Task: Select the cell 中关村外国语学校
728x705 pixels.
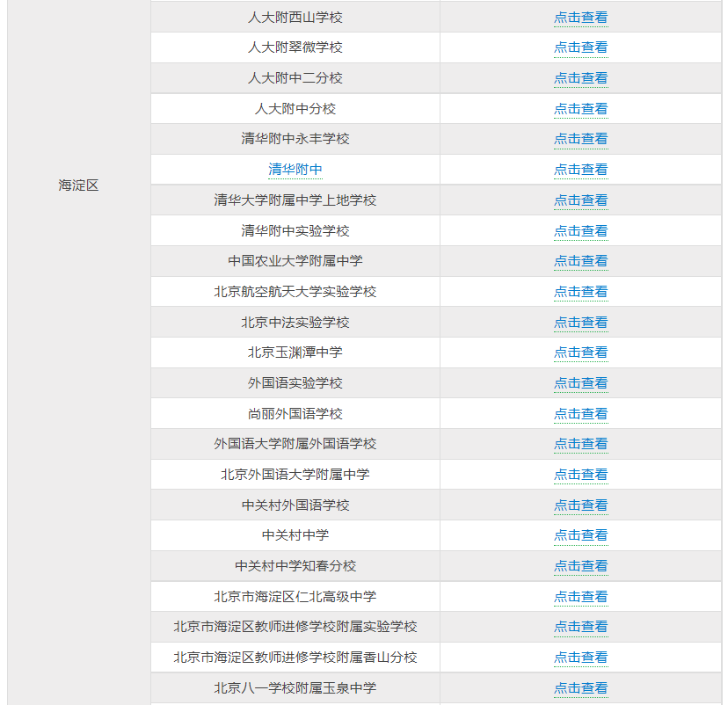Action: click(295, 505)
